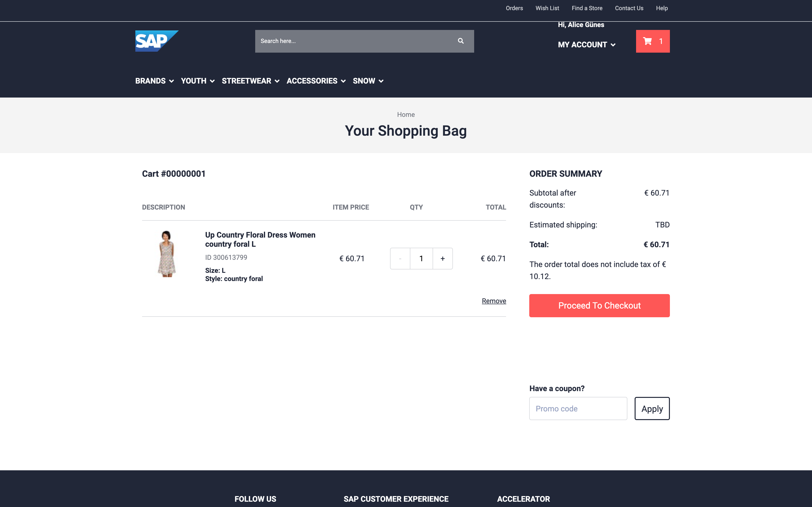Image resolution: width=812 pixels, height=507 pixels.
Task: Open the Accessories menu
Action: tap(316, 81)
